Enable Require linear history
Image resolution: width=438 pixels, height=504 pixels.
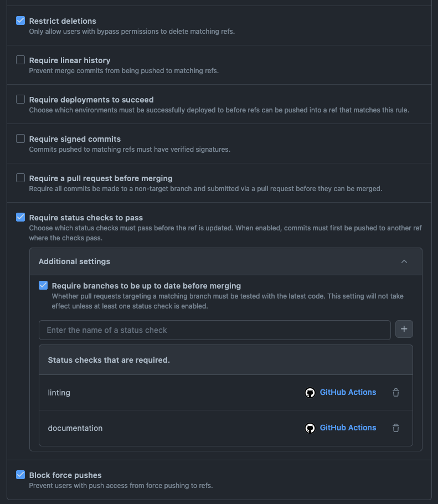[x=20, y=60]
